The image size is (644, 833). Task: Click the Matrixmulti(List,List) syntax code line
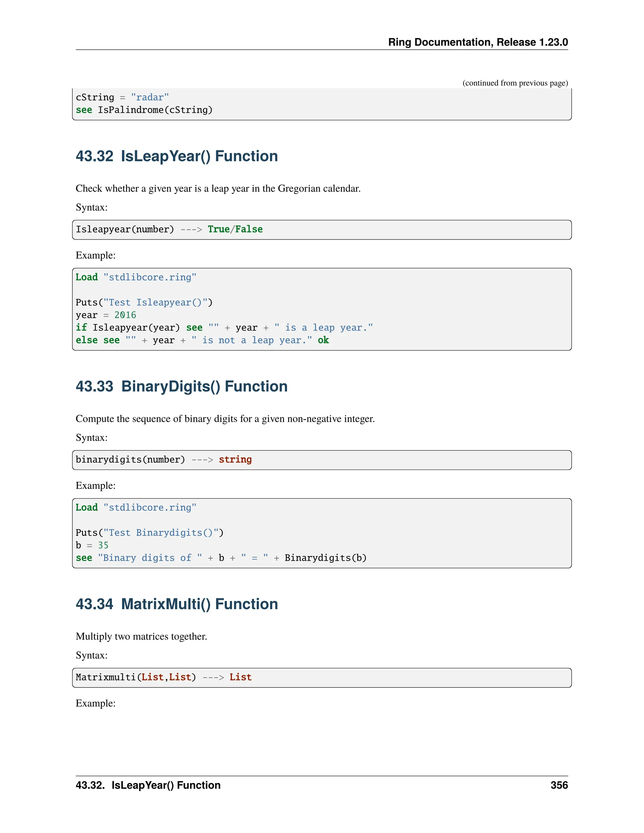pos(163,677)
